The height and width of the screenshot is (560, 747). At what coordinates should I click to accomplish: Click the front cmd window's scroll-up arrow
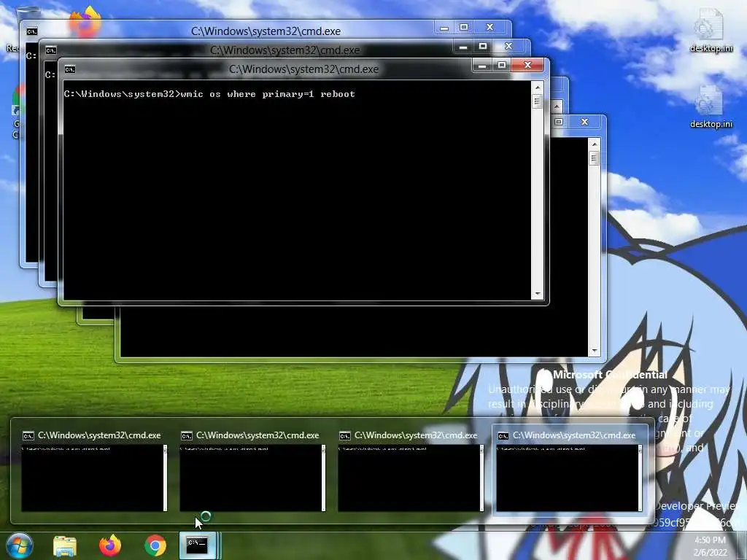[x=538, y=87]
